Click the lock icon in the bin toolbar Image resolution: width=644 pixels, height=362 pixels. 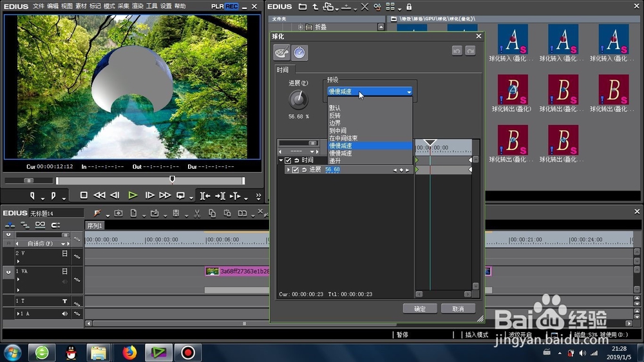click(x=409, y=6)
